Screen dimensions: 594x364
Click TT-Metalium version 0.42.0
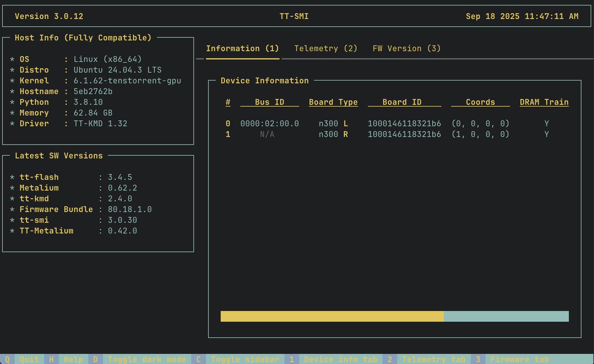[x=122, y=230]
